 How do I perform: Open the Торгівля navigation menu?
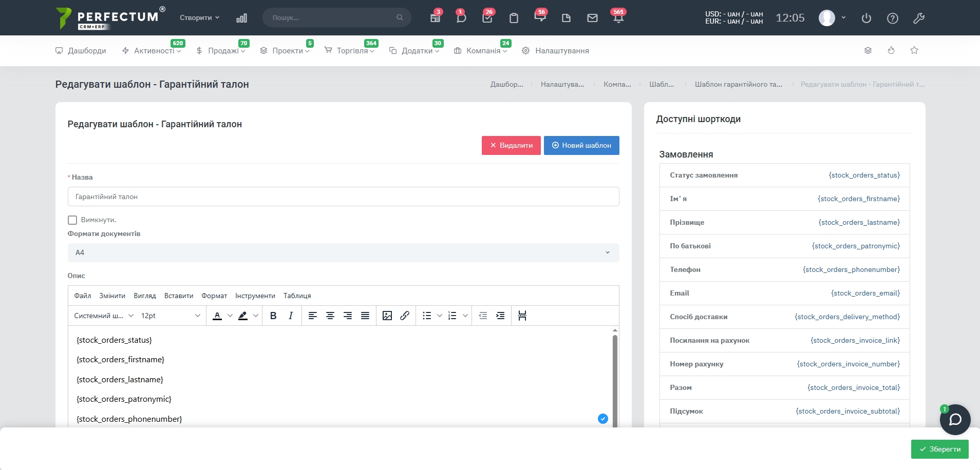pyautogui.click(x=352, y=51)
